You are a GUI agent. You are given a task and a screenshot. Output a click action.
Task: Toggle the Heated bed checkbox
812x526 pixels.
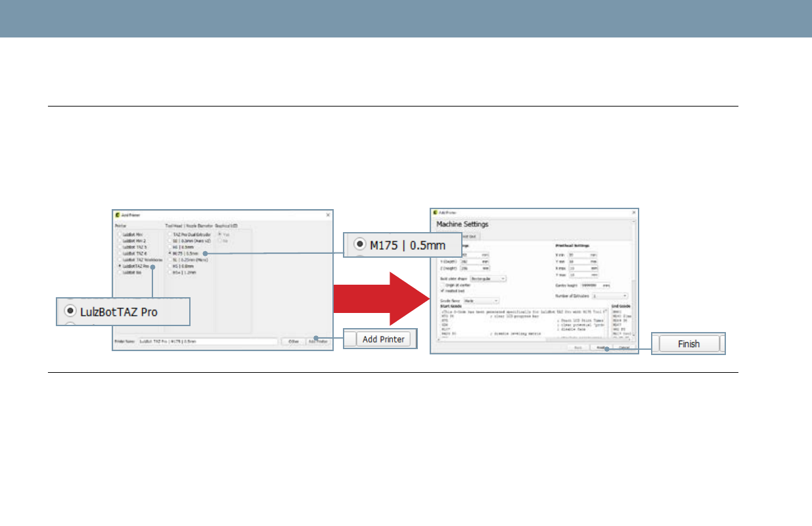[x=441, y=291]
